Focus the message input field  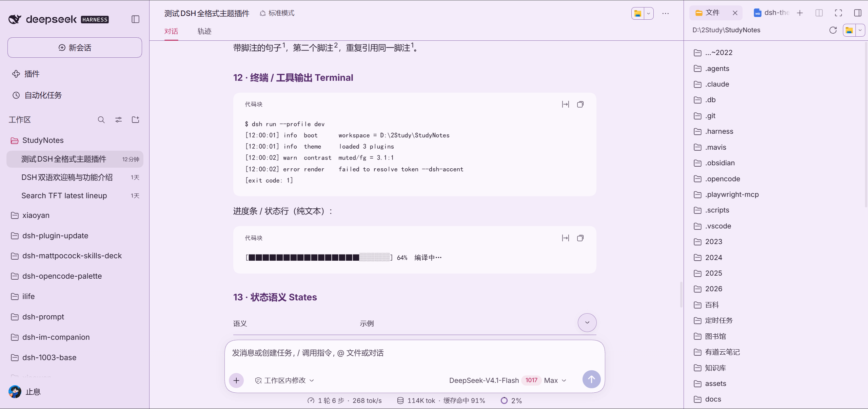[414, 354]
